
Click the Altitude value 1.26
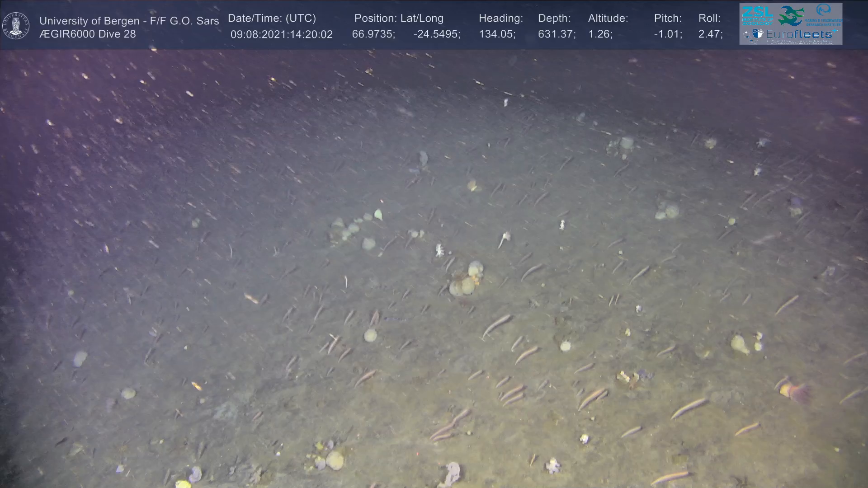click(x=600, y=34)
